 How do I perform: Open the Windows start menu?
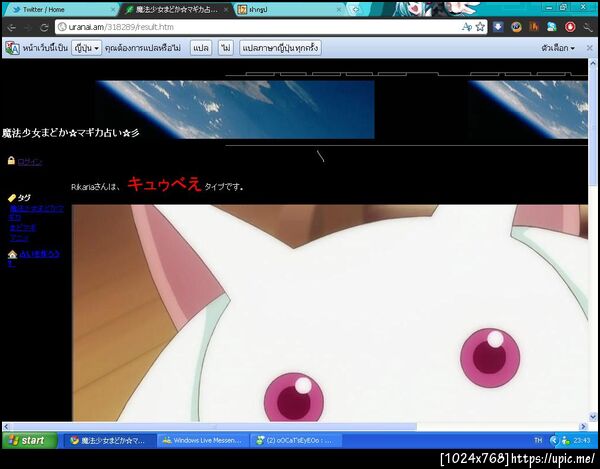pos(29,441)
